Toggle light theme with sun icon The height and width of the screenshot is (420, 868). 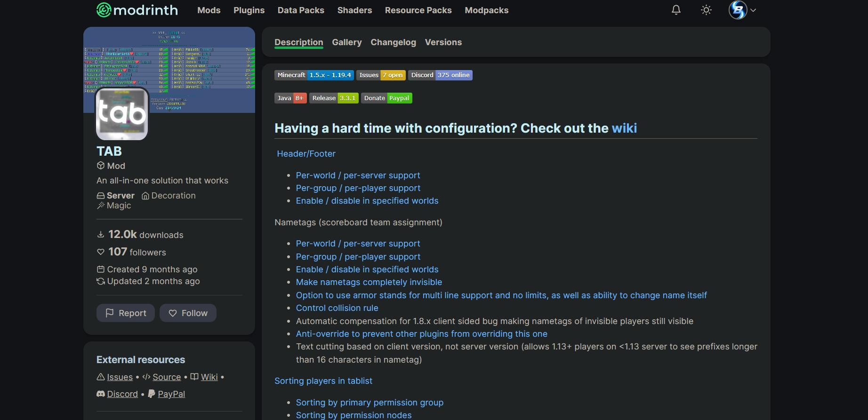[706, 10]
